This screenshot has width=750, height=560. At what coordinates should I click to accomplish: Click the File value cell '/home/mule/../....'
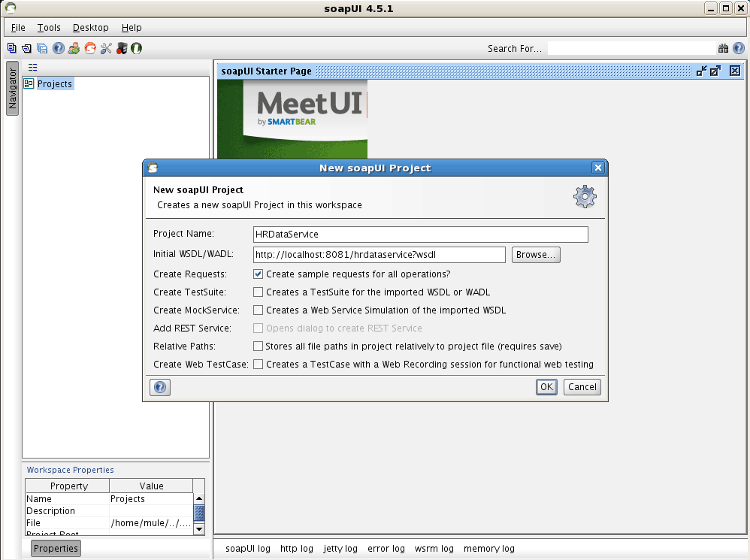[x=151, y=523]
